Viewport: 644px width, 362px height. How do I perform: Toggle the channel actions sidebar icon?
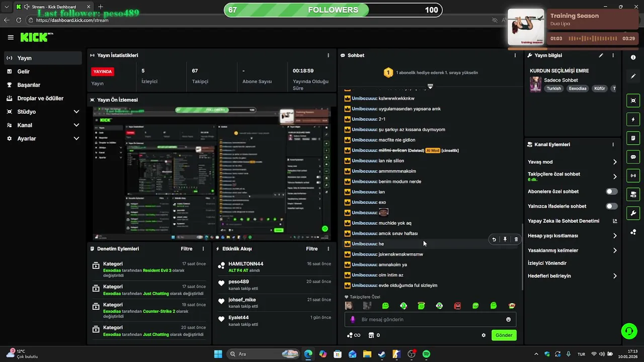pyautogui.click(x=633, y=194)
